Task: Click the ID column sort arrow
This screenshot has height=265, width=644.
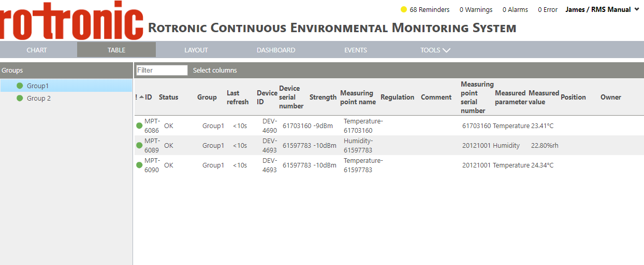Action: point(141,97)
